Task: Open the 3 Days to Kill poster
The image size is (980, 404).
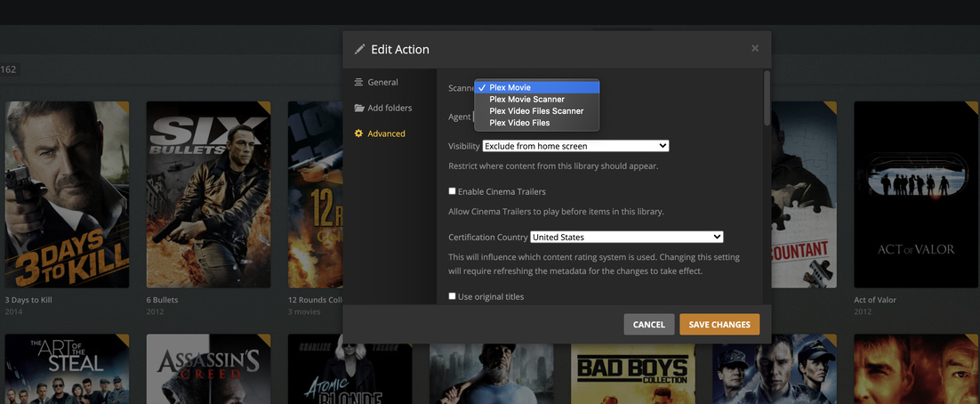Action: click(67, 195)
